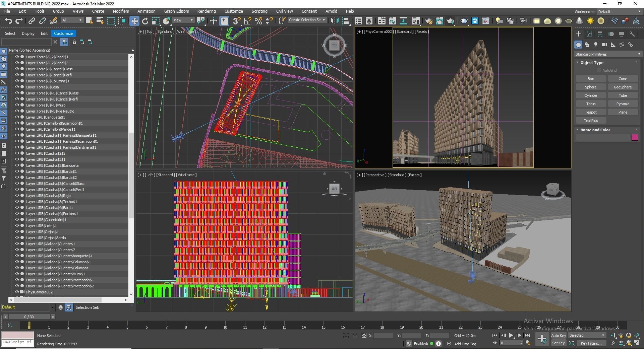Click the Box primitive button
Viewport: 644px width, 349px height.
coord(591,79)
